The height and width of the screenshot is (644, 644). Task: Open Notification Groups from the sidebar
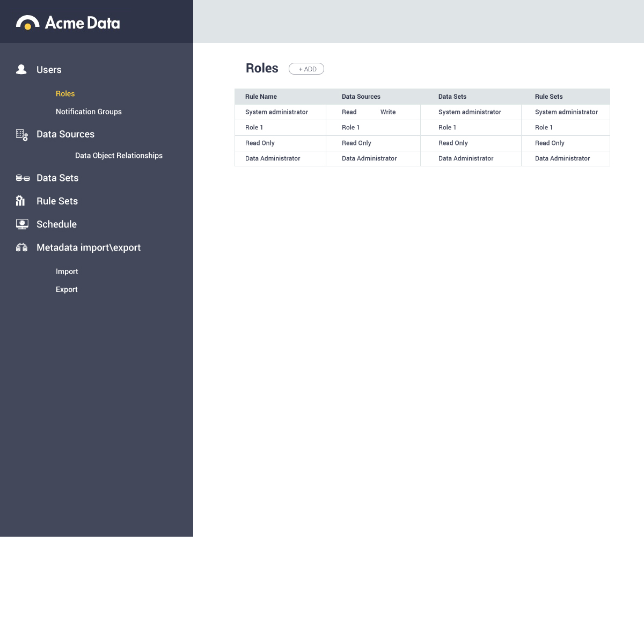coord(89,112)
